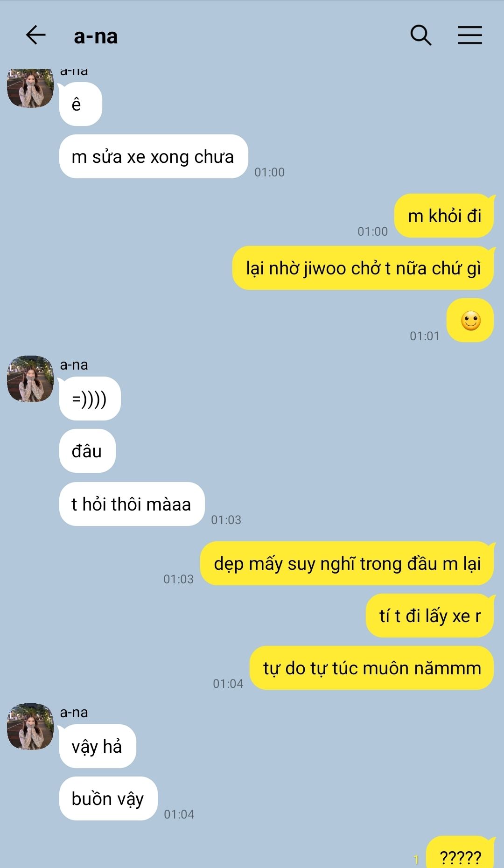Tap the 'tí t đi lấy xe r' message

pos(430,616)
